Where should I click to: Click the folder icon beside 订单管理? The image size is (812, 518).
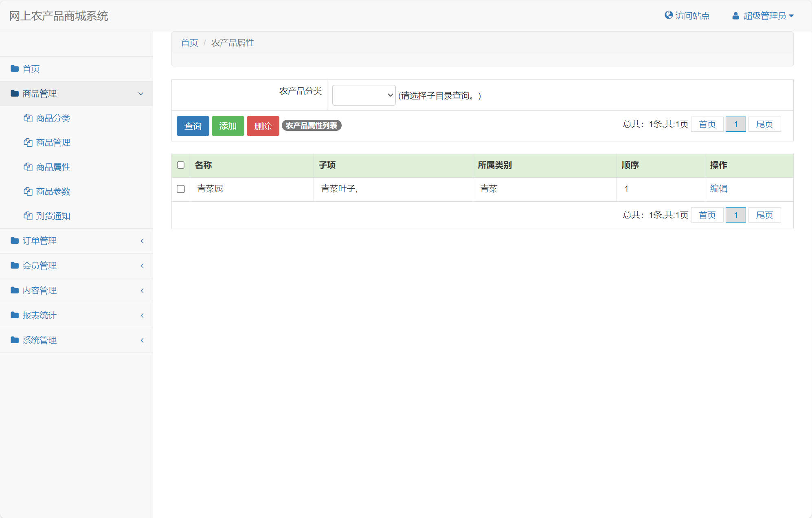pyautogui.click(x=14, y=240)
